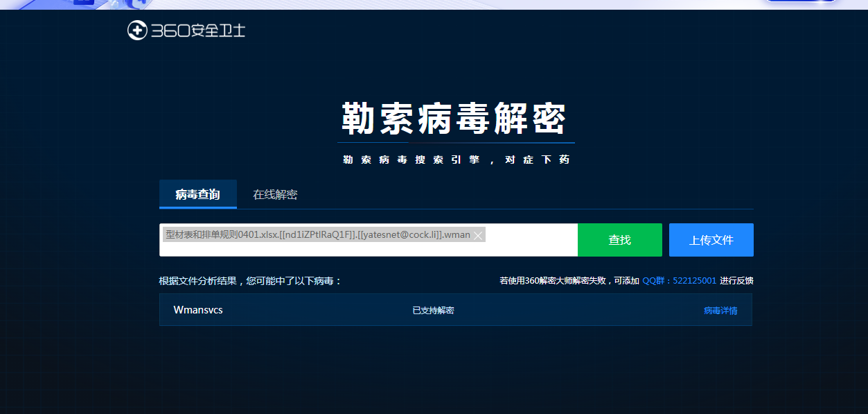This screenshot has height=414, width=868.
Task: Click the blue 上传文件 button
Action: coord(711,240)
